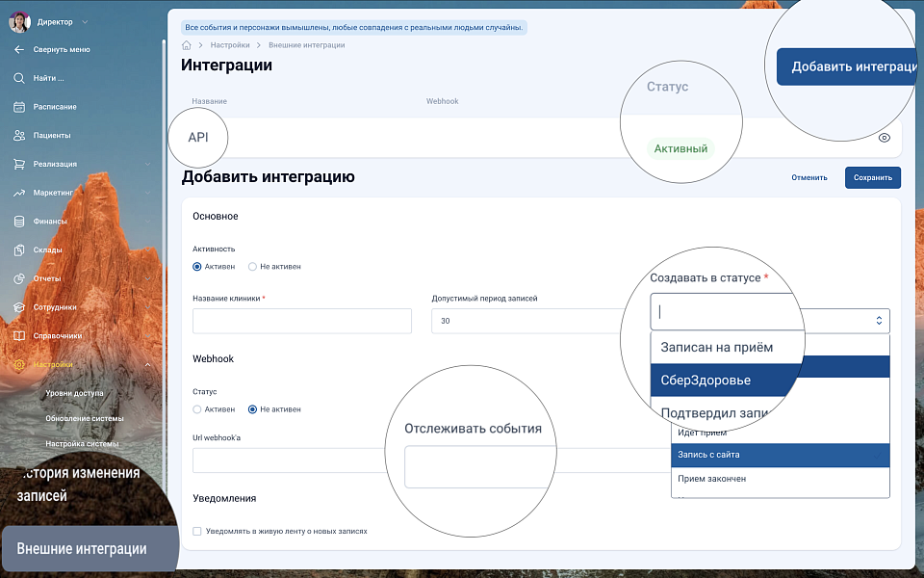Click the book icon beside Справочники
Image resolution: width=924 pixels, height=578 pixels.
click(x=19, y=336)
